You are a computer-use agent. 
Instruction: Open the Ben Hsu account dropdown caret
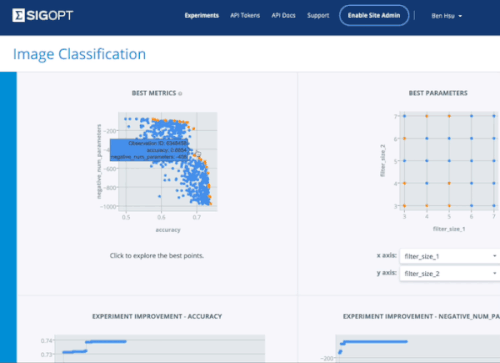[460, 16]
